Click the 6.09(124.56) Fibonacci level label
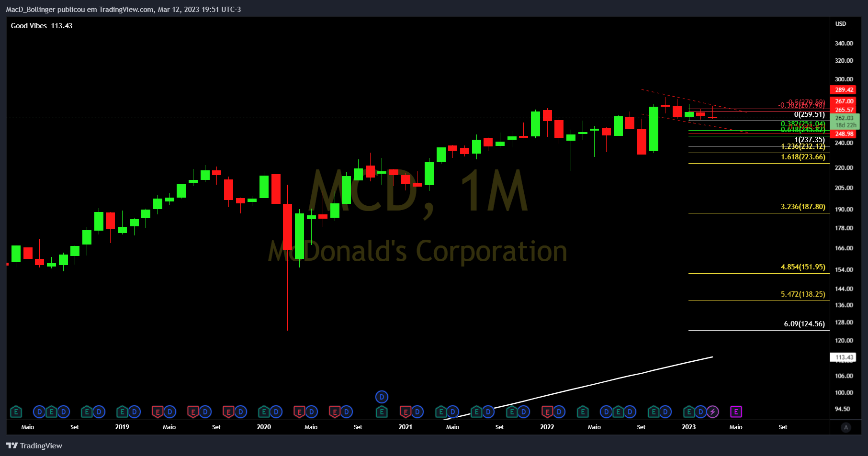The width and height of the screenshot is (868, 456). (804, 324)
